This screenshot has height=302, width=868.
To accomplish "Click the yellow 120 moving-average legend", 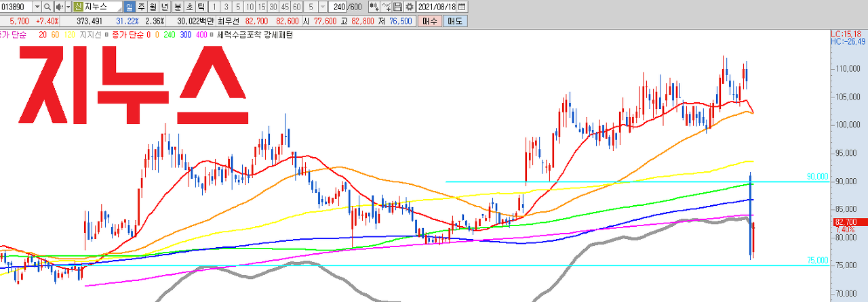I will click(69, 35).
